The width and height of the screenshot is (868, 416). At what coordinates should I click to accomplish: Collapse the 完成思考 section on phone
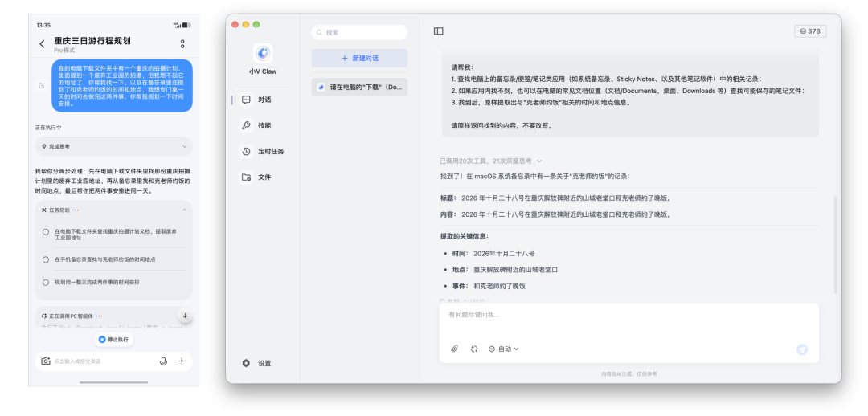pos(184,147)
